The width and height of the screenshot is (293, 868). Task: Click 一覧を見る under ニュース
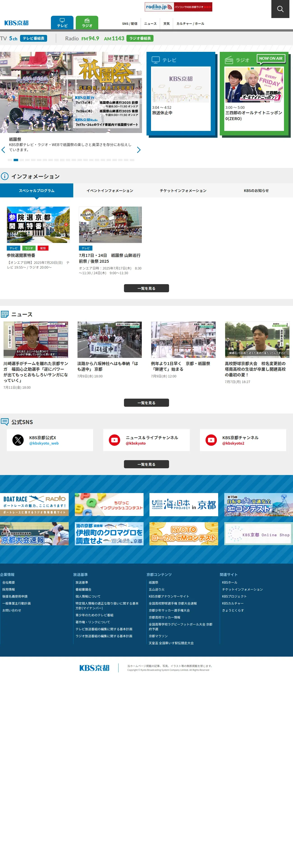pyautogui.click(x=146, y=403)
